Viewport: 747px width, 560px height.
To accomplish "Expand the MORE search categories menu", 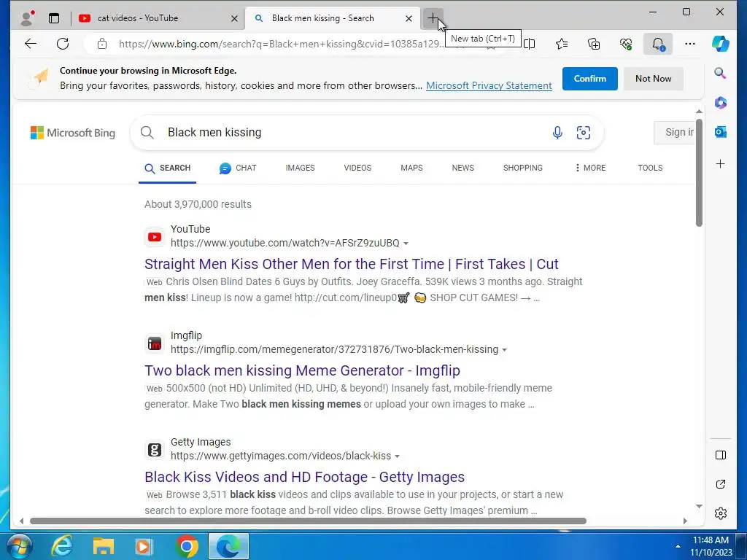I will tap(590, 168).
